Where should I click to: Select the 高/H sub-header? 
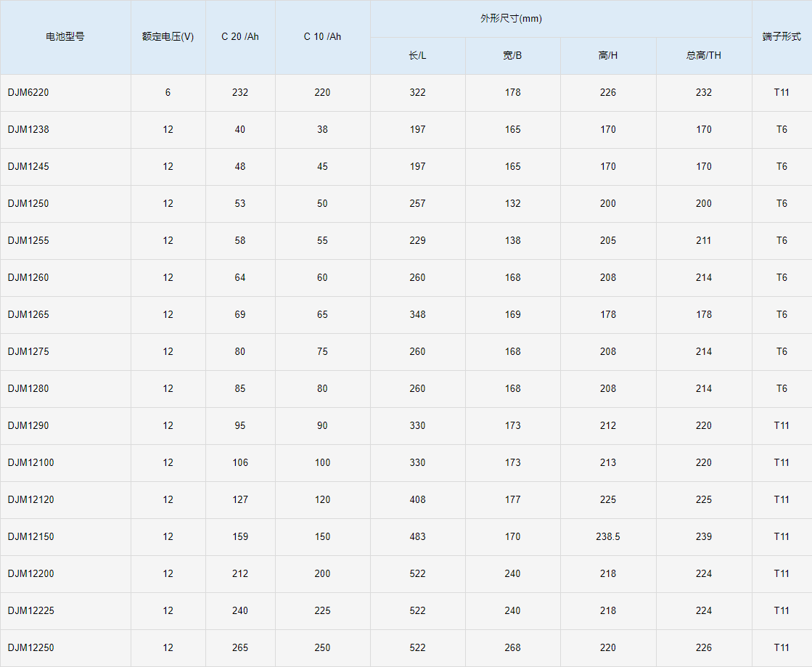click(608, 55)
